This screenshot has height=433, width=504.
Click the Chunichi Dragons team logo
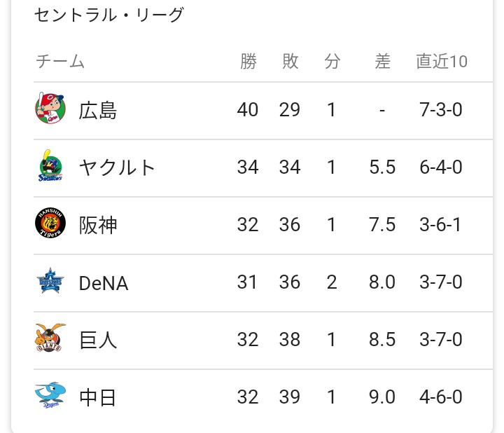pos(50,395)
